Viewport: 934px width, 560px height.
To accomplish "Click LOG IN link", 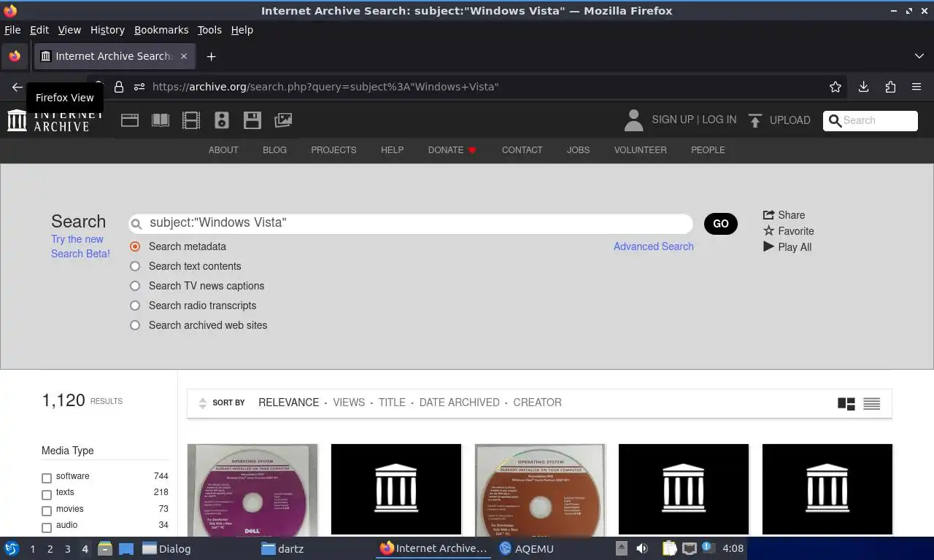I will [719, 120].
